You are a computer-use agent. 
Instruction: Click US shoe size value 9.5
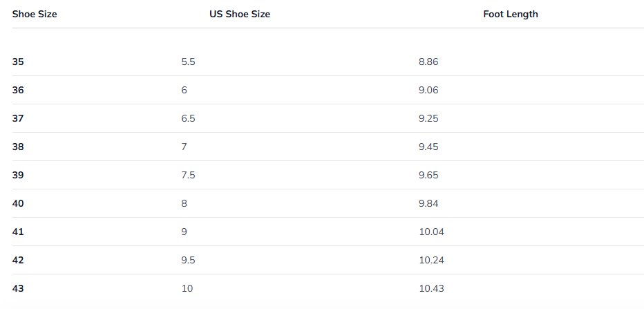[x=188, y=260]
